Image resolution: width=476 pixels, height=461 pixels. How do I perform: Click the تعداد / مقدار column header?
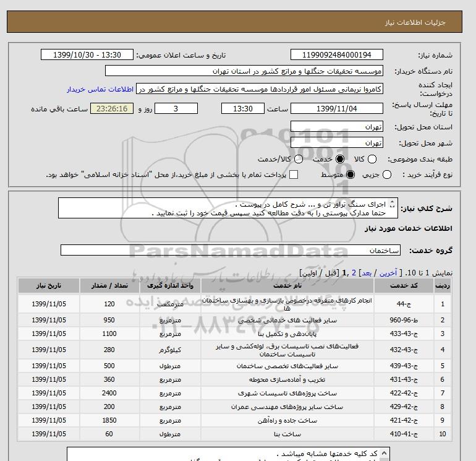click(x=109, y=286)
